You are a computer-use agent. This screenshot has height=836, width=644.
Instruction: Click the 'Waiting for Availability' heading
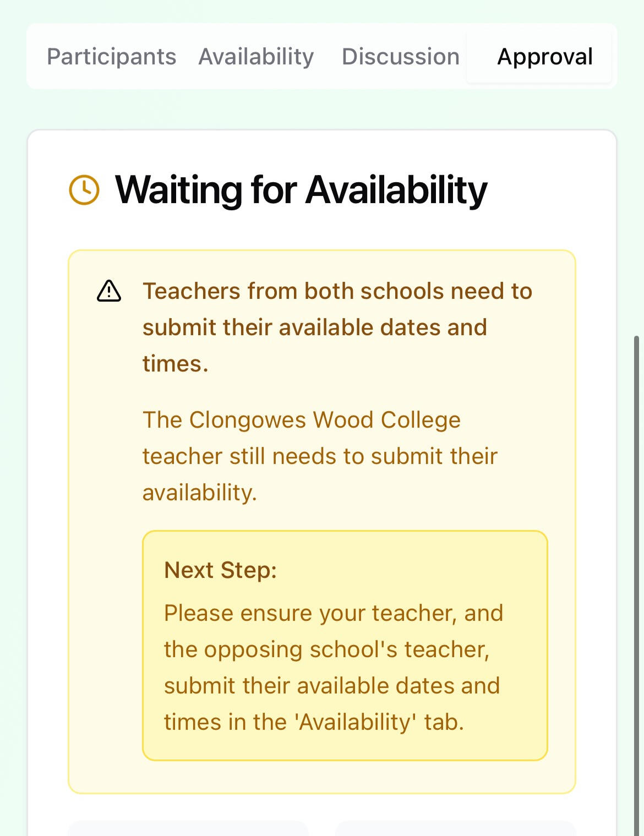click(x=301, y=190)
